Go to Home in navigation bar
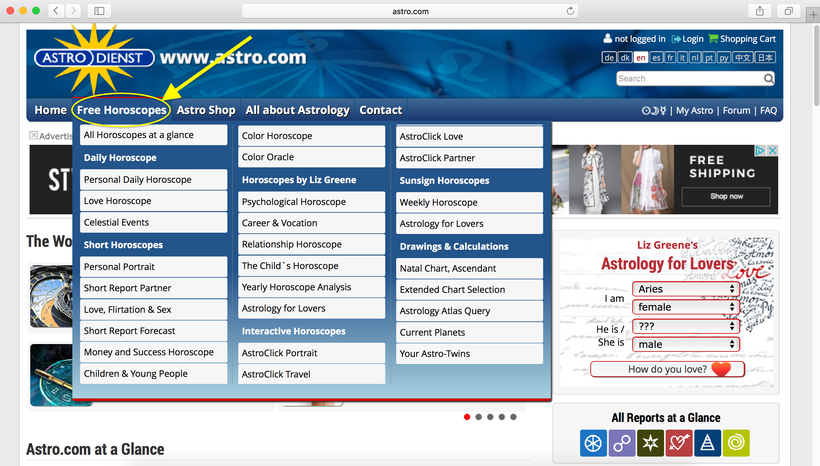Image resolution: width=820 pixels, height=466 pixels. [50, 110]
